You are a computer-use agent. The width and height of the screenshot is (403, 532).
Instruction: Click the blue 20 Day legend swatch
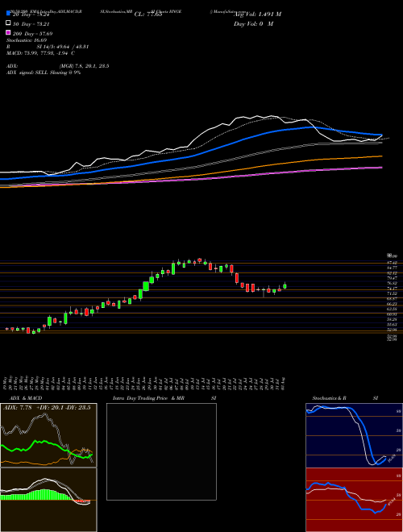8,14
